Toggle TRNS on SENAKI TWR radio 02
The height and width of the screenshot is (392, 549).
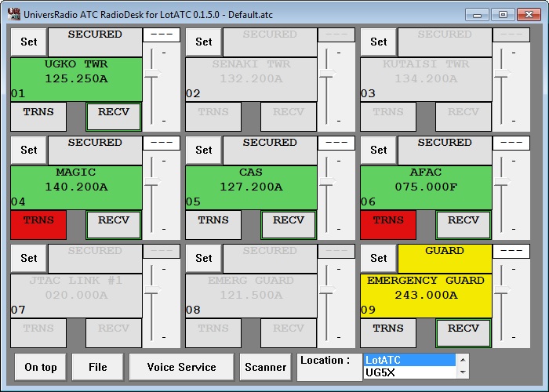213,117
